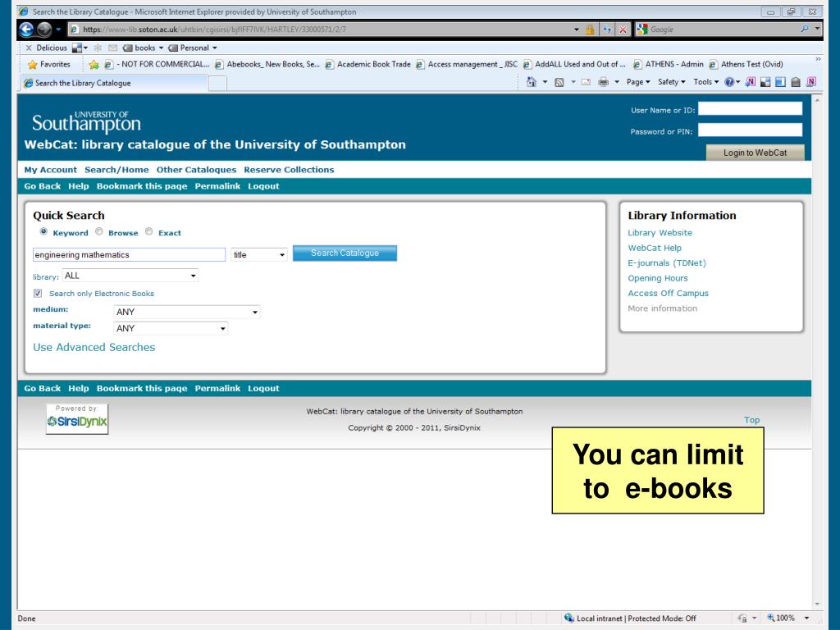Click the Password or PIN field

(750, 130)
